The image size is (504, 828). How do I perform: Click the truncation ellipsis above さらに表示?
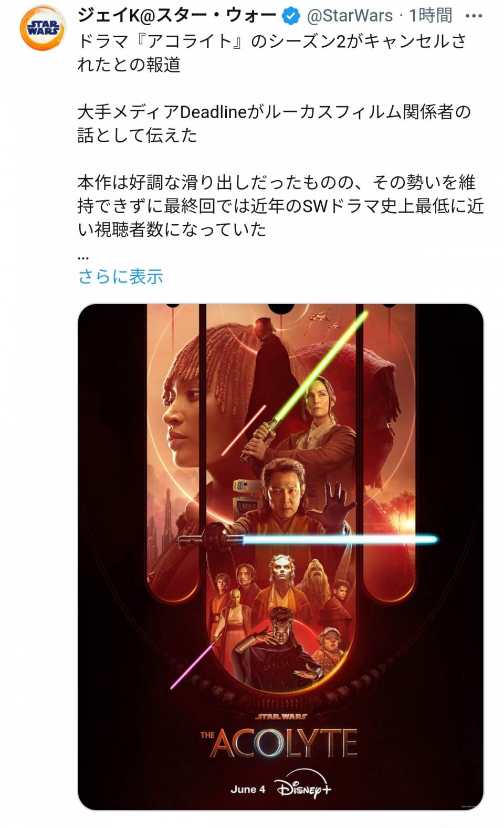pos(83,258)
